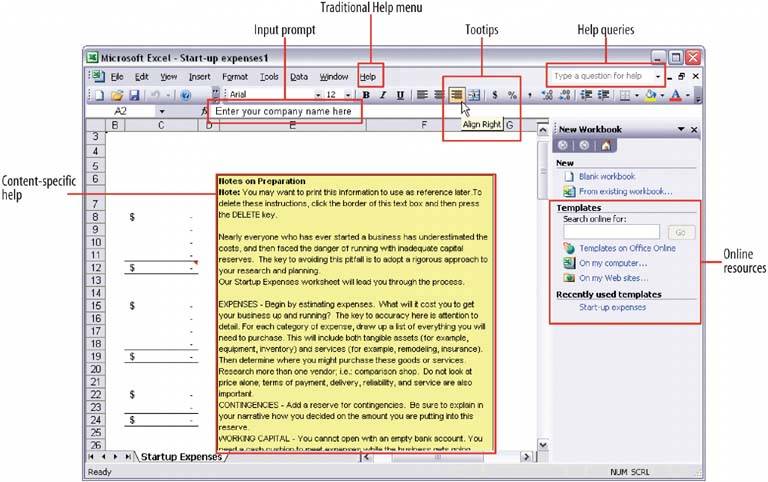
Task: Apply Comma Style formatting
Action: (x=530, y=95)
